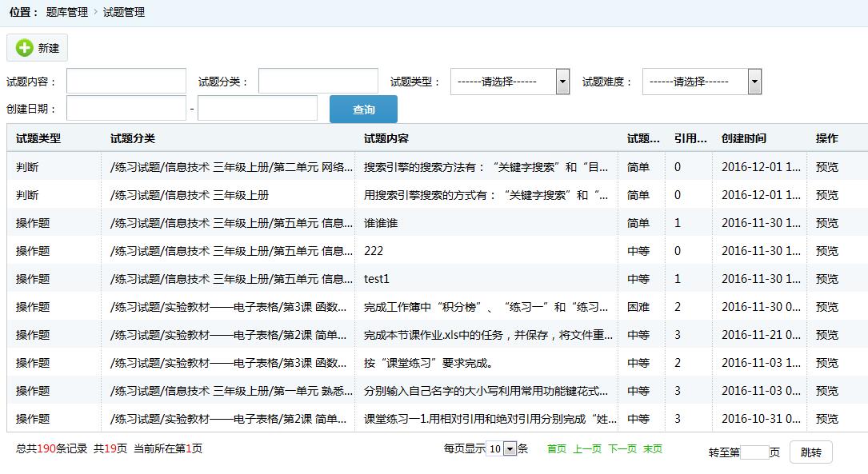Preview the question titled test1
Image resolution: width=868 pixels, height=474 pixels.
tap(827, 279)
